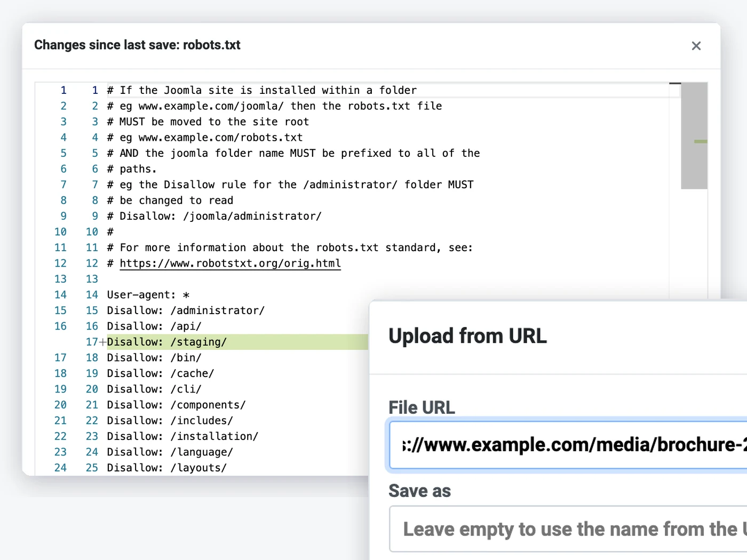Focus the File URL input field
747x560 pixels.
[568, 445]
